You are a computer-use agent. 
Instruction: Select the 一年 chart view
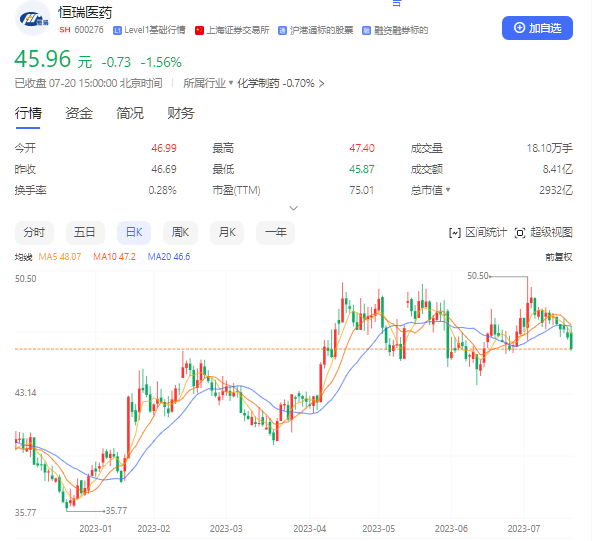[x=276, y=233]
